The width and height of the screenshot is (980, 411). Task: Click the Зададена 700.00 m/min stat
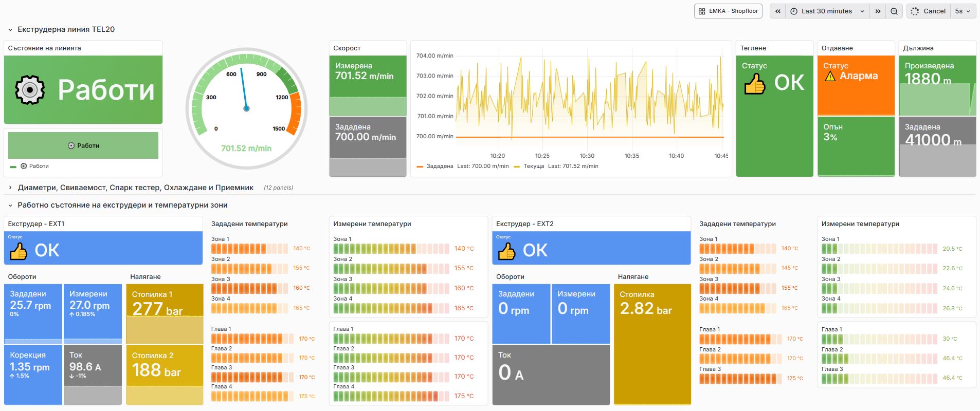click(368, 147)
